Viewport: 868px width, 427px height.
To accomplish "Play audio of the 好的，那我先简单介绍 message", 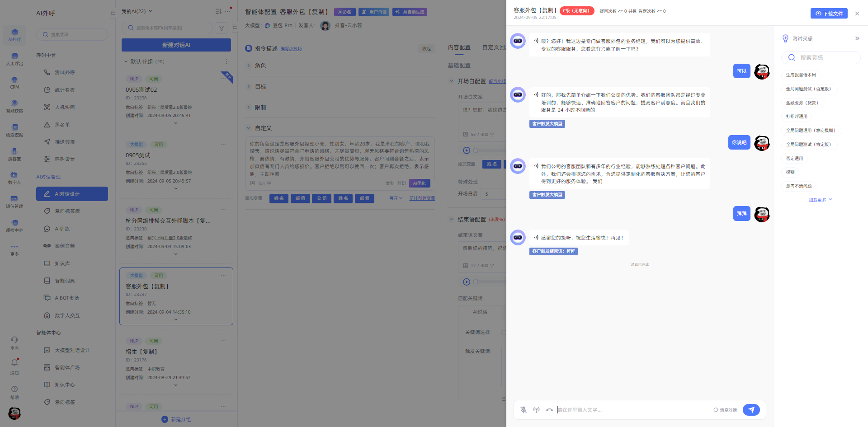I will (x=536, y=95).
